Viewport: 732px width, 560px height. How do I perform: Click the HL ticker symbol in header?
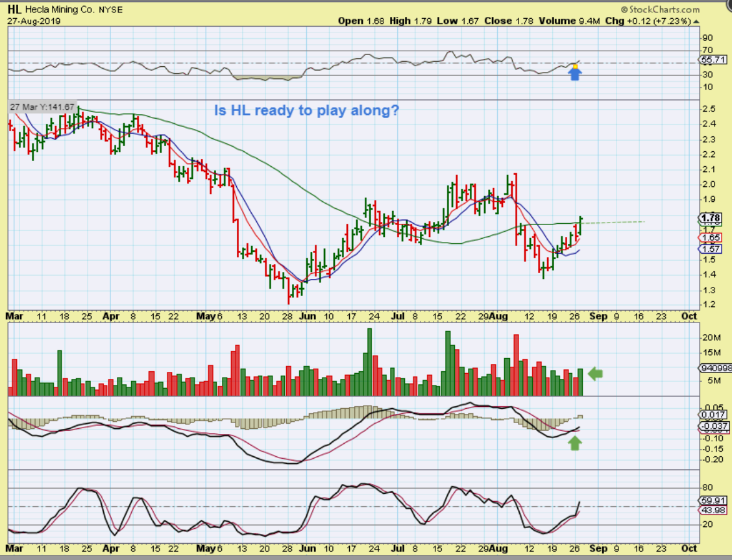coord(14,9)
